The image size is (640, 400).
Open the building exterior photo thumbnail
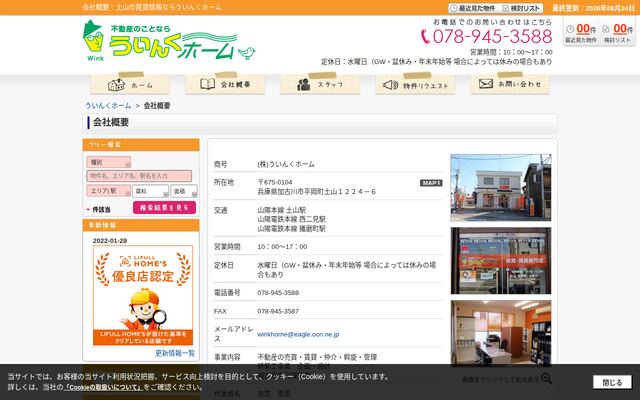coord(501,188)
